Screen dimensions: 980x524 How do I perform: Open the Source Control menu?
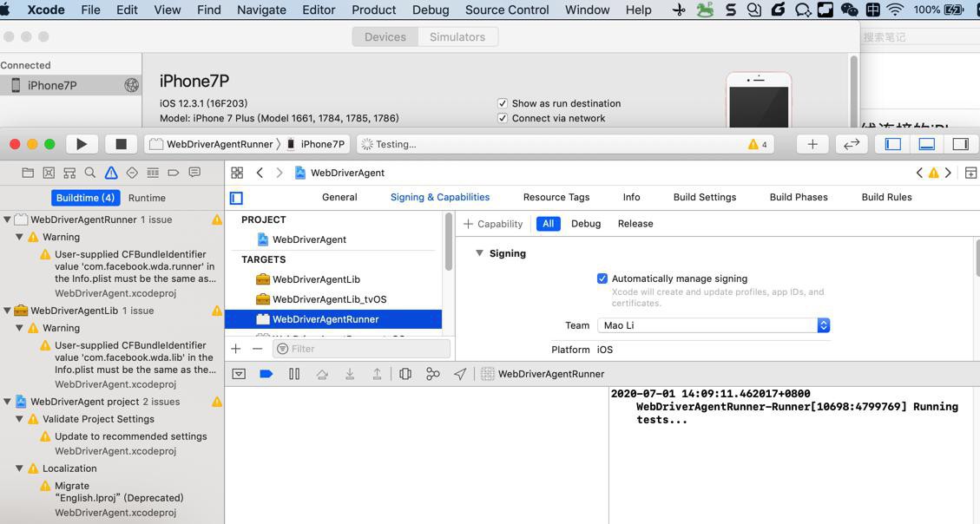pos(507,10)
